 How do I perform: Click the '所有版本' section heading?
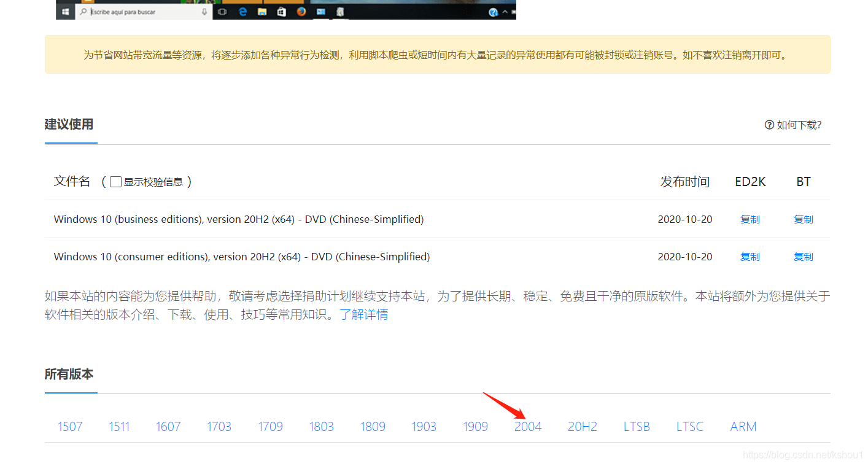coord(69,374)
